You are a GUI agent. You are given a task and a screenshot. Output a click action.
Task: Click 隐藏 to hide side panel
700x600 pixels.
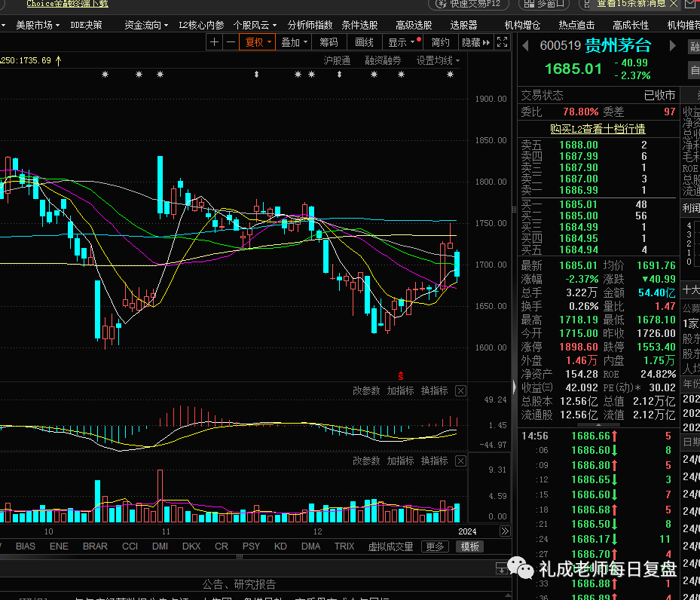pyautogui.click(x=475, y=42)
